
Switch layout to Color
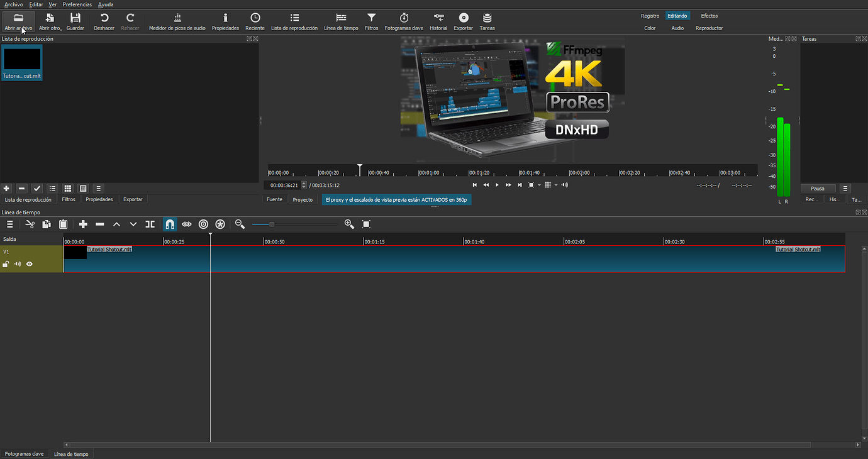tap(650, 28)
